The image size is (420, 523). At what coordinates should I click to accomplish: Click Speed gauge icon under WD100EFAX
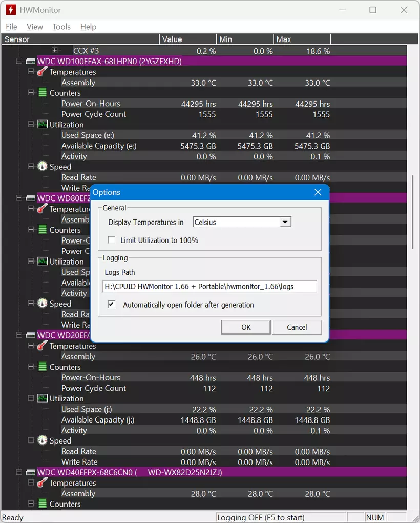coord(43,166)
